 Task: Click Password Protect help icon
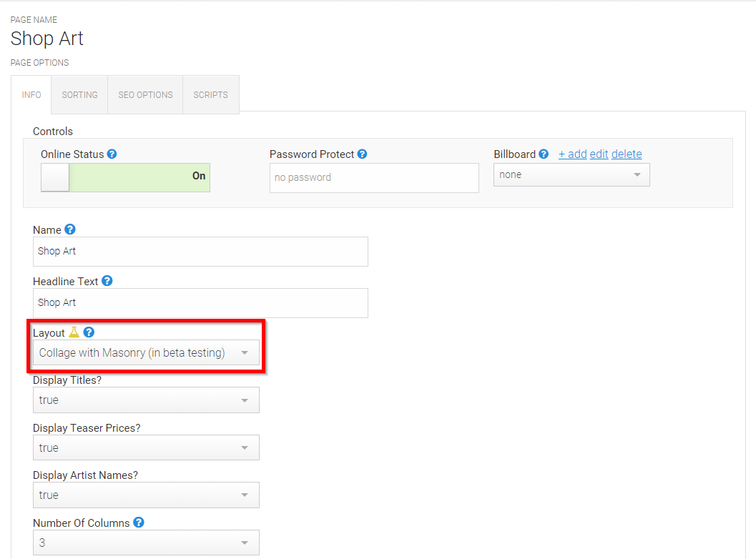coord(362,154)
